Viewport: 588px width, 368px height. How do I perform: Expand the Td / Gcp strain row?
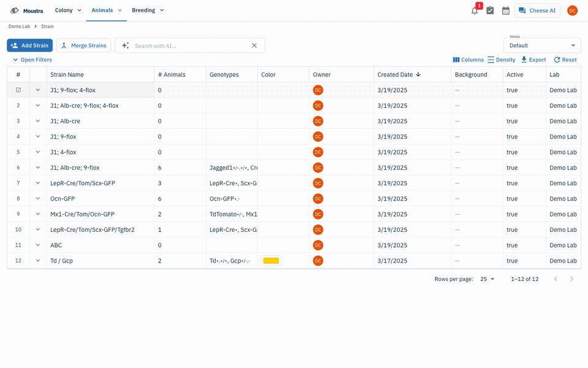(x=38, y=261)
